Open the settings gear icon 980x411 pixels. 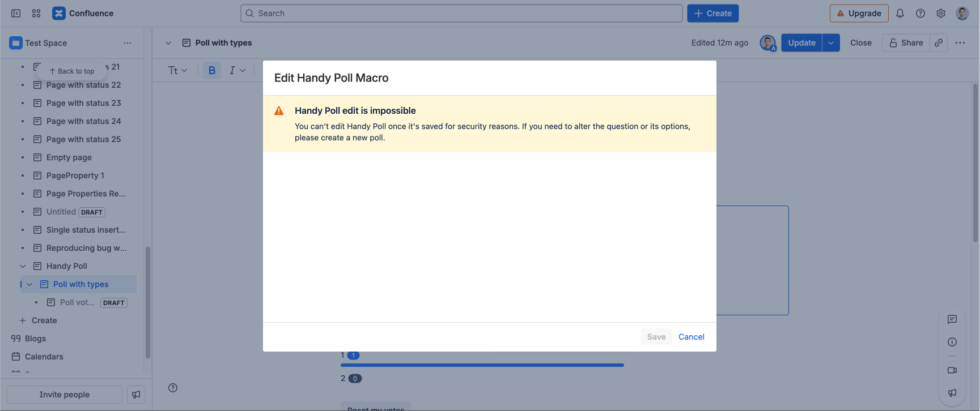941,13
